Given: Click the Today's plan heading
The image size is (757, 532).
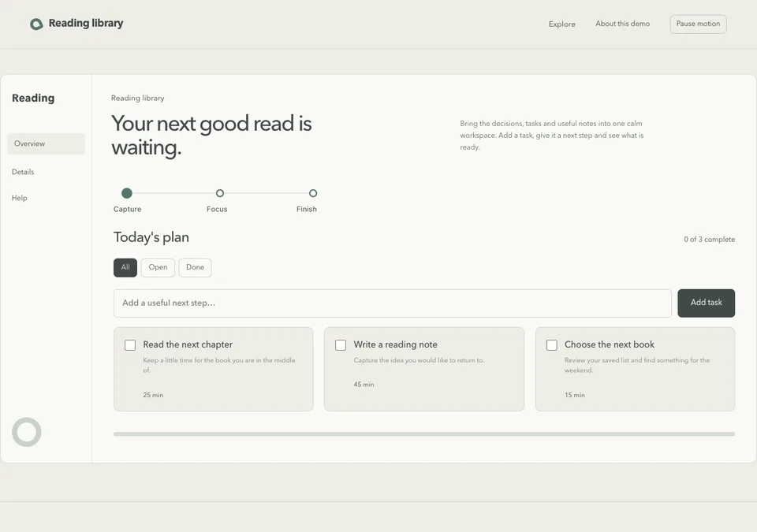Looking at the screenshot, I should click(x=151, y=237).
